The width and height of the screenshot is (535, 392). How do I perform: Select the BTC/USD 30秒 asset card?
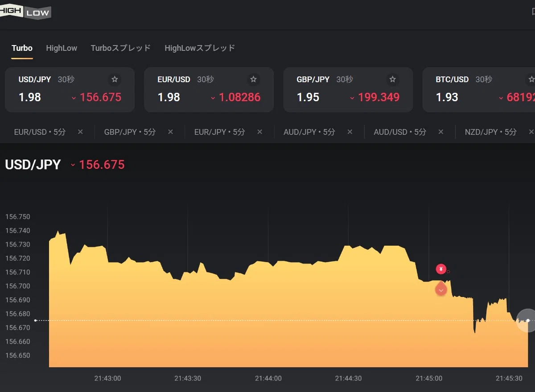[478, 90]
